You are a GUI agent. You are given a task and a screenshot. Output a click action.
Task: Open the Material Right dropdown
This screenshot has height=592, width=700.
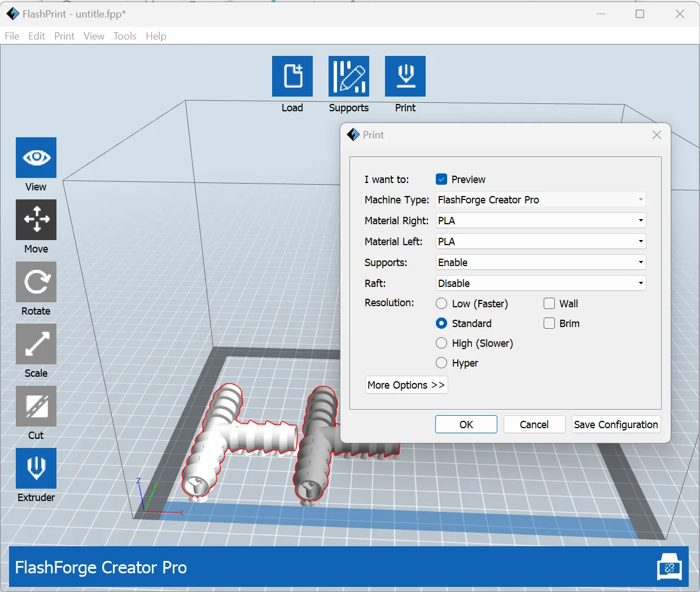540,220
